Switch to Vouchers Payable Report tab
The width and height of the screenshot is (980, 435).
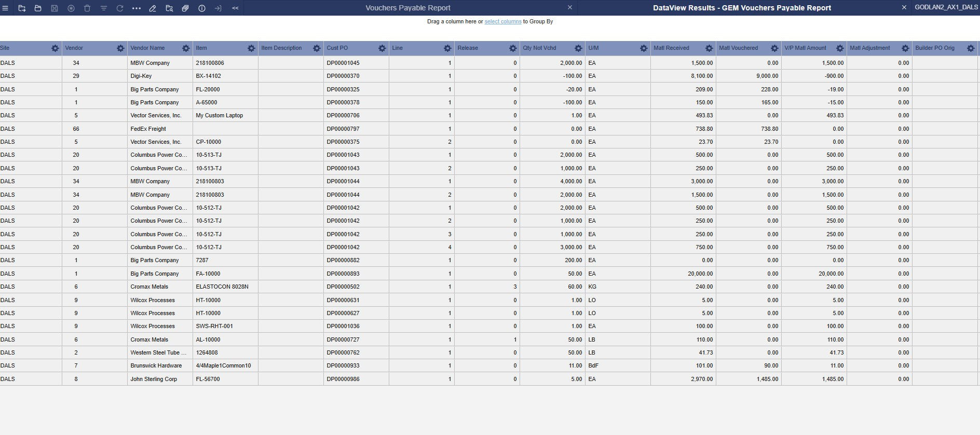click(x=407, y=8)
